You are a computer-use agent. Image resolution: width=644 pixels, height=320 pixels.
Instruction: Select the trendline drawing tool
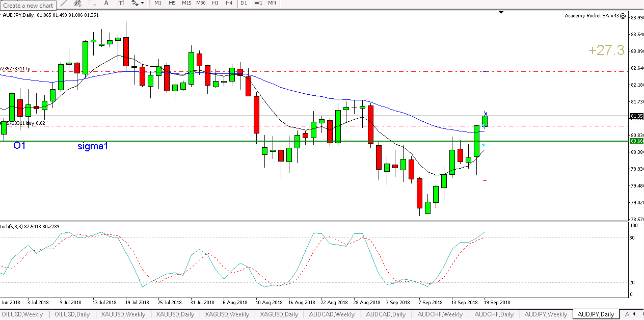pos(63,3)
